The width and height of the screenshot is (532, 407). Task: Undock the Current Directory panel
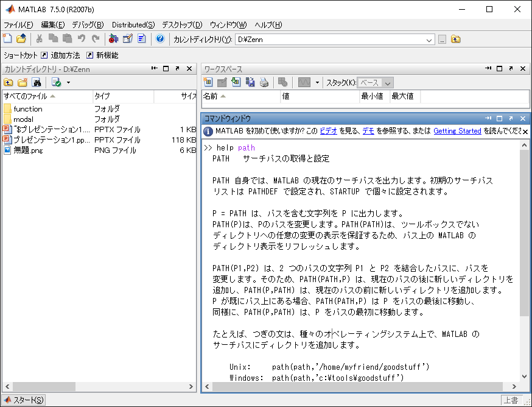click(x=178, y=69)
